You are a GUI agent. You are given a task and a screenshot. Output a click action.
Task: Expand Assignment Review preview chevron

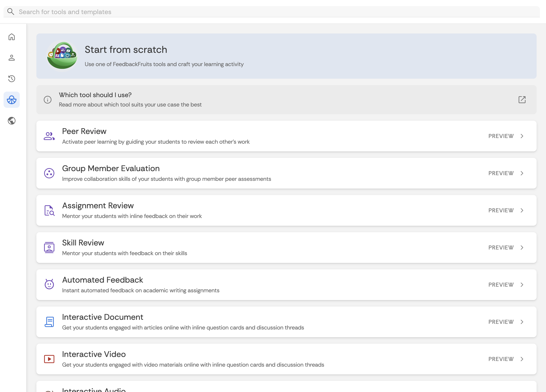click(522, 211)
